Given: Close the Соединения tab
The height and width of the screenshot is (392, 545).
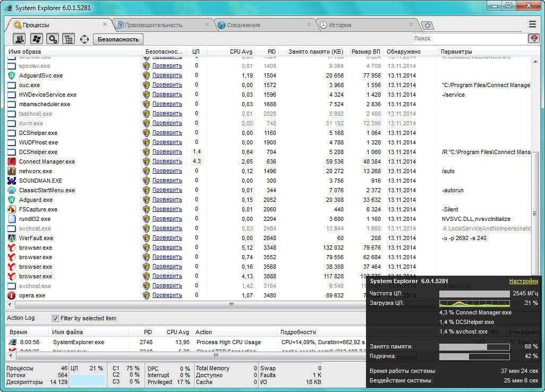Looking at the screenshot, I should tap(309, 24).
